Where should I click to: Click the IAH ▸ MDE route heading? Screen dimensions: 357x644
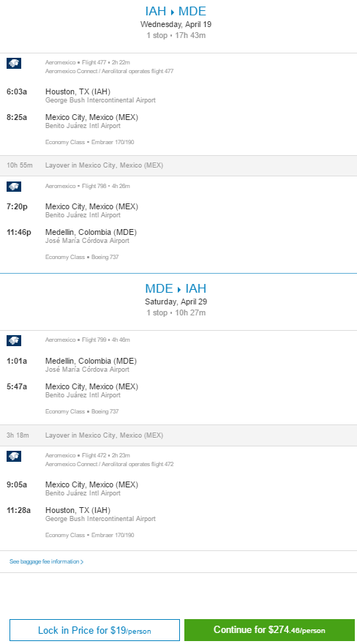176,11
